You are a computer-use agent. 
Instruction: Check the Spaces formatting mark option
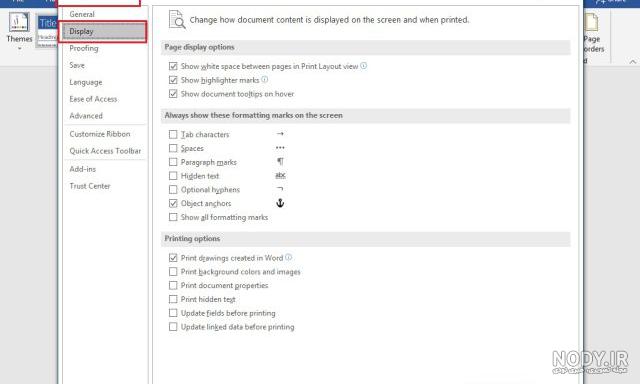coord(173,148)
